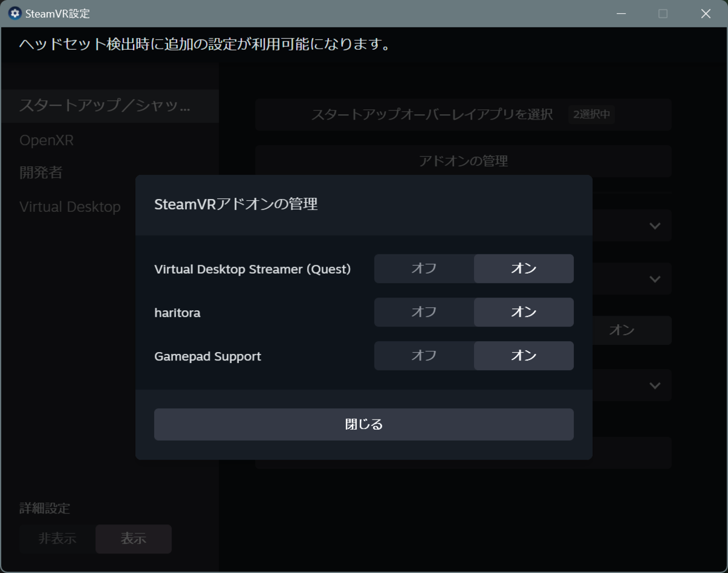The height and width of the screenshot is (573, 728).
Task: Close the addon dialog with 閉じる
Action: click(364, 424)
